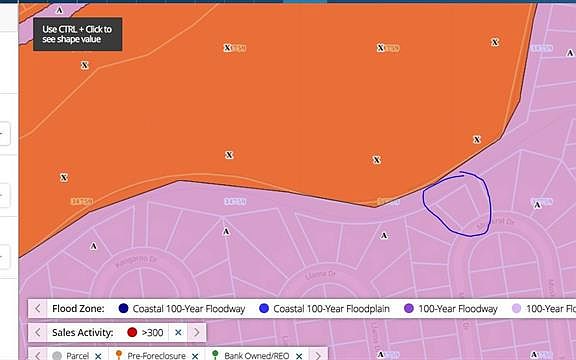Image resolution: width=576 pixels, height=360 pixels.
Task: Collapse the Flood Zone legend left arrow
Action: coord(37,309)
